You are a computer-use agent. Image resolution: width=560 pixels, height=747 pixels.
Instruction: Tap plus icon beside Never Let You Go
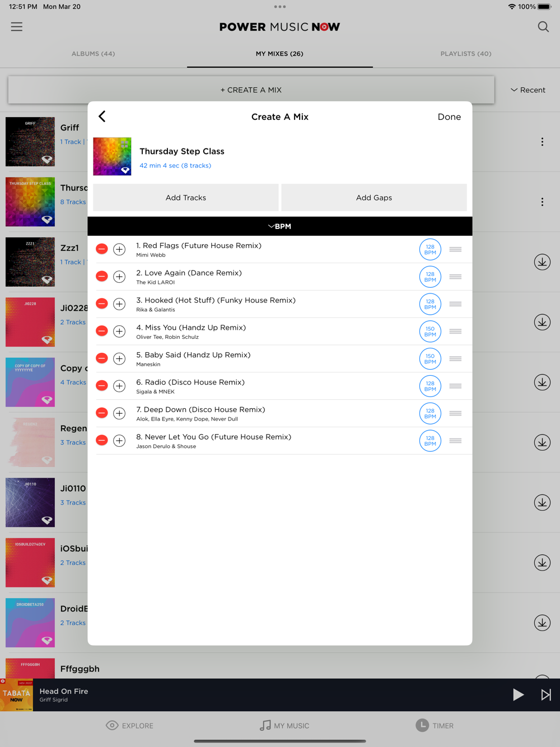coord(119,441)
